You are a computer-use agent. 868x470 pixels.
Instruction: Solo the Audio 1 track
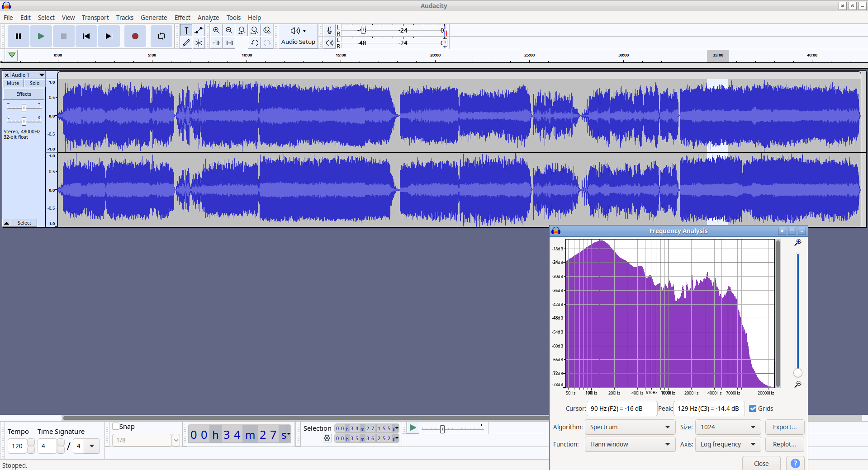pos(34,83)
